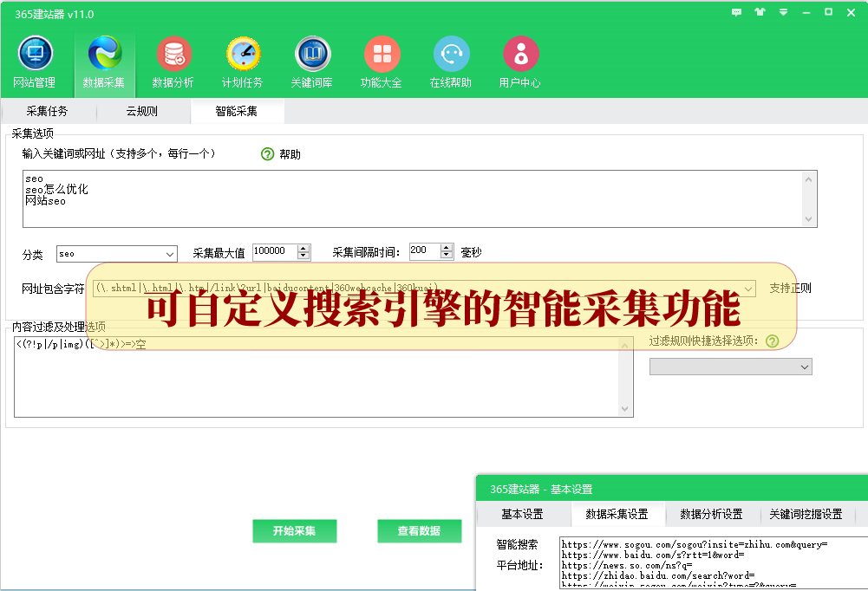The width and height of the screenshot is (868, 591).
Task: Open the 数据分析 module
Action: point(173,62)
